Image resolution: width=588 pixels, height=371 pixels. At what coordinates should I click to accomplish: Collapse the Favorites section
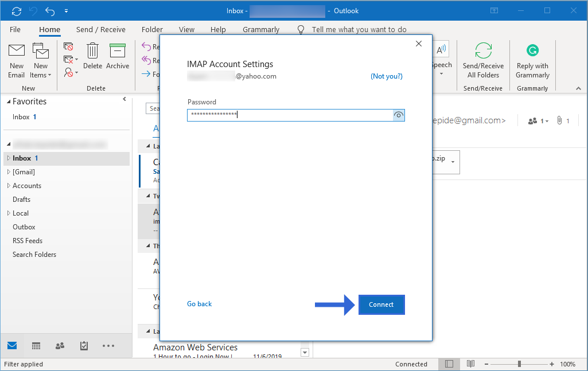tap(9, 101)
